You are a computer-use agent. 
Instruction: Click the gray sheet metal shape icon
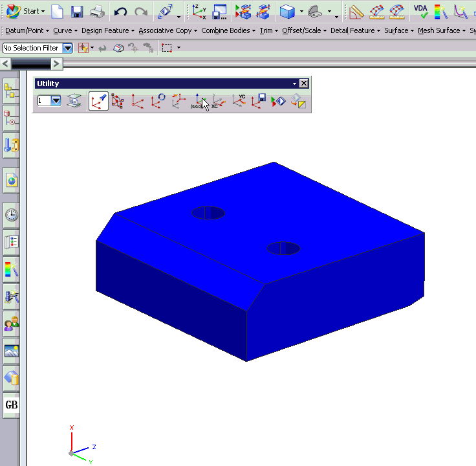click(x=315, y=12)
